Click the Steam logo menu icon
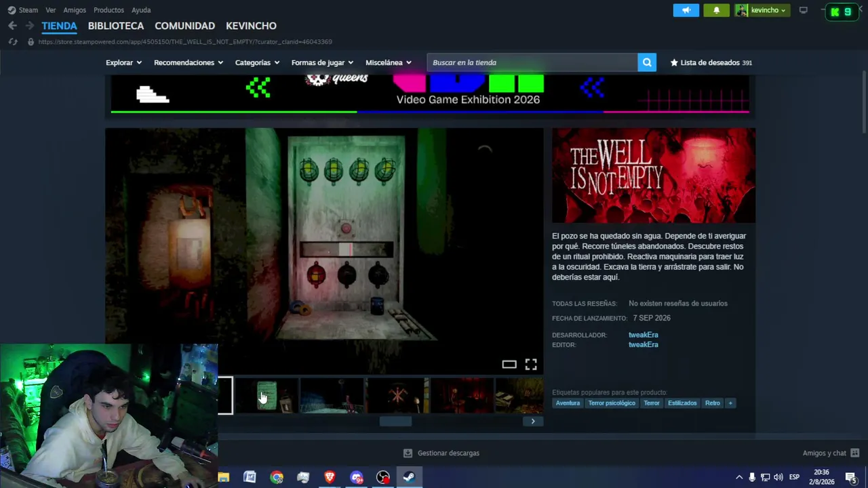The image size is (868, 488). coord(12,10)
